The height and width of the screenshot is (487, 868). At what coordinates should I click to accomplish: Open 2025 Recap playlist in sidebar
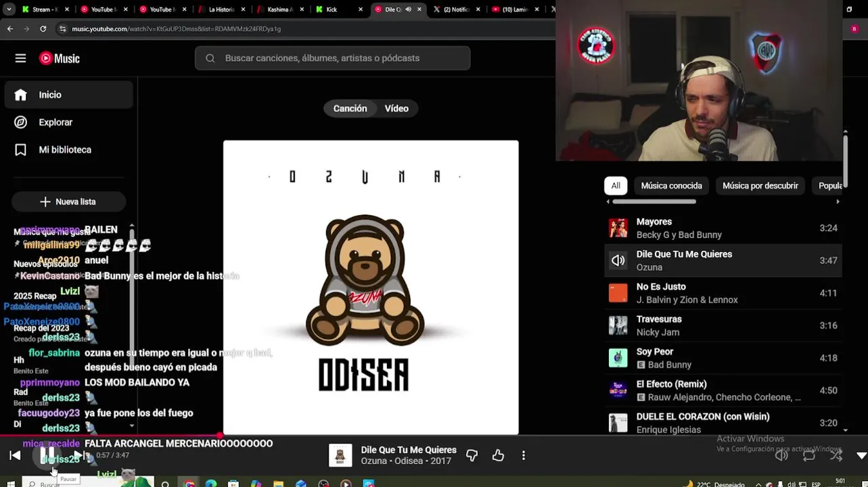(35, 296)
